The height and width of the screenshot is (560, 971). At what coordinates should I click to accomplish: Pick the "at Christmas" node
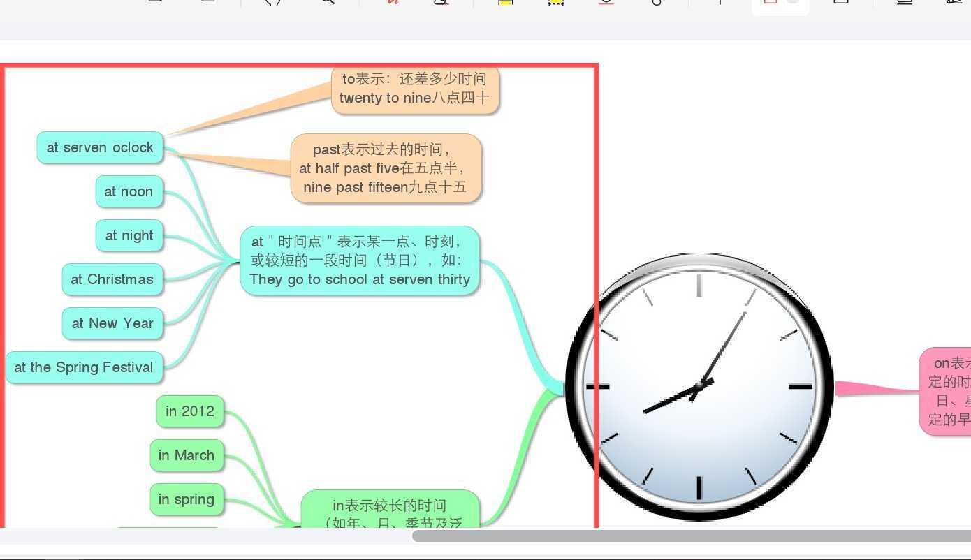pyautogui.click(x=112, y=280)
